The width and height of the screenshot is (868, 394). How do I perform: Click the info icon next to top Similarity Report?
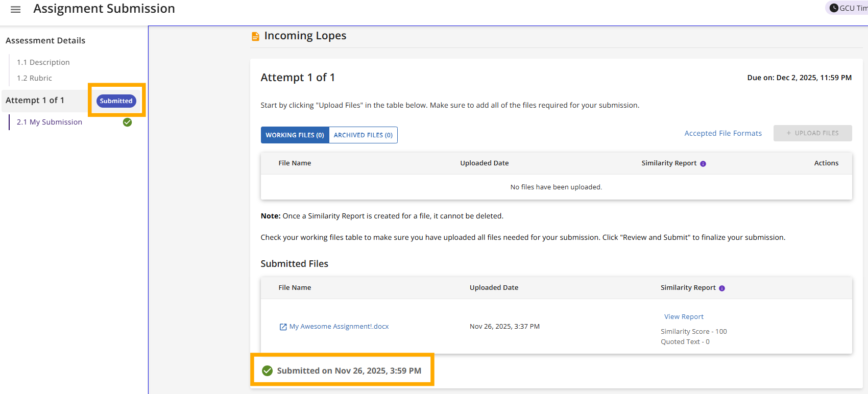tap(703, 164)
